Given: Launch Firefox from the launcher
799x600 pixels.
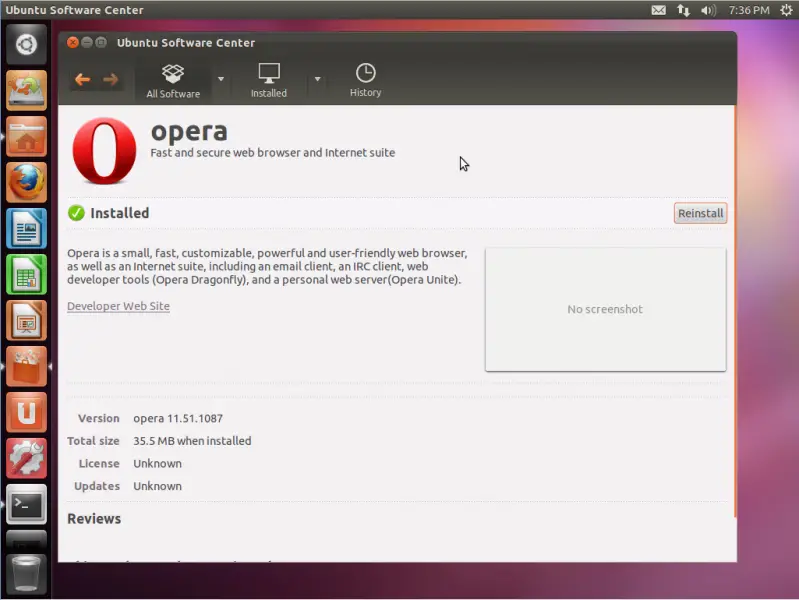Looking at the screenshot, I should tap(26, 182).
